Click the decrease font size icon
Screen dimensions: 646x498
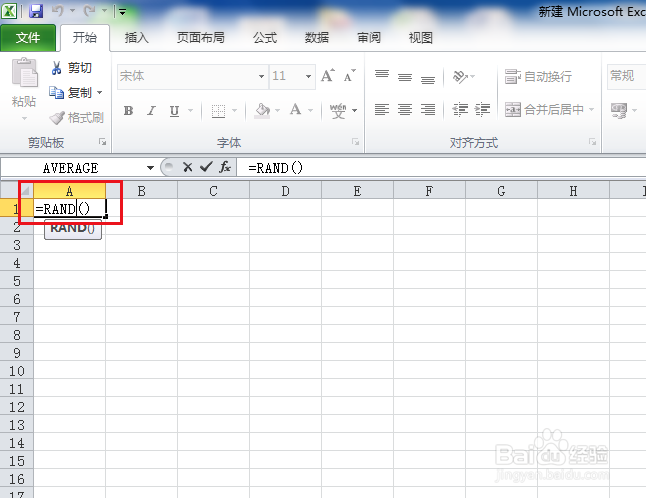point(349,76)
